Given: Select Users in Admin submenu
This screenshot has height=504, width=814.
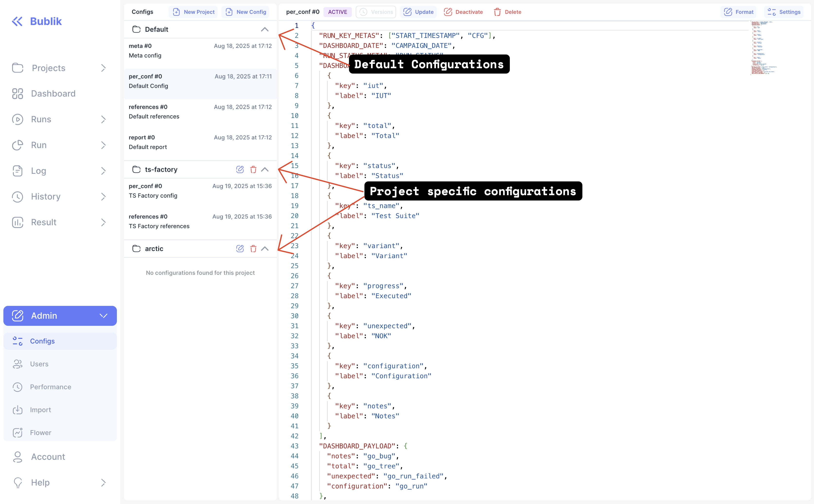Looking at the screenshot, I should [x=39, y=364].
